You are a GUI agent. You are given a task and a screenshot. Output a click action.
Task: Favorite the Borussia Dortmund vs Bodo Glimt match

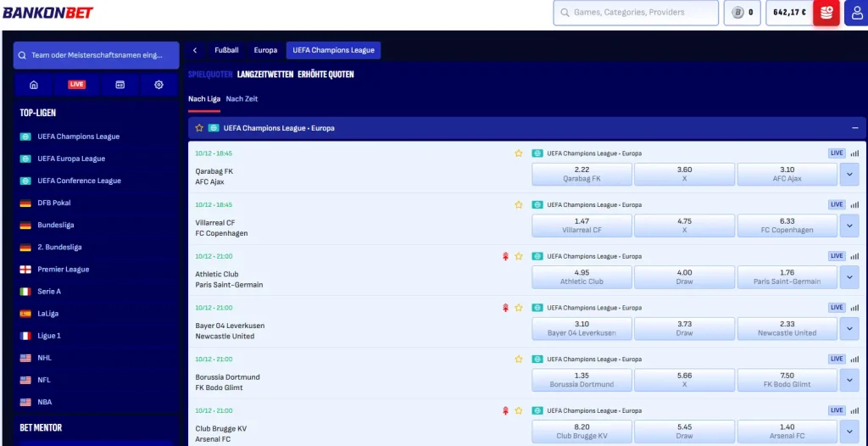[x=519, y=359]
